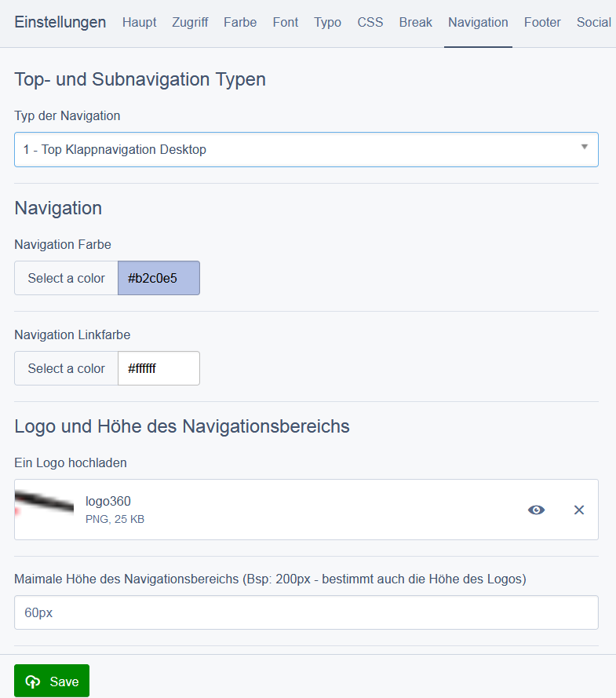This screenshot has height=698, width=616.
Task: Open the Zugriff tab
Action: pyautogui.click(x=190, y=22)
